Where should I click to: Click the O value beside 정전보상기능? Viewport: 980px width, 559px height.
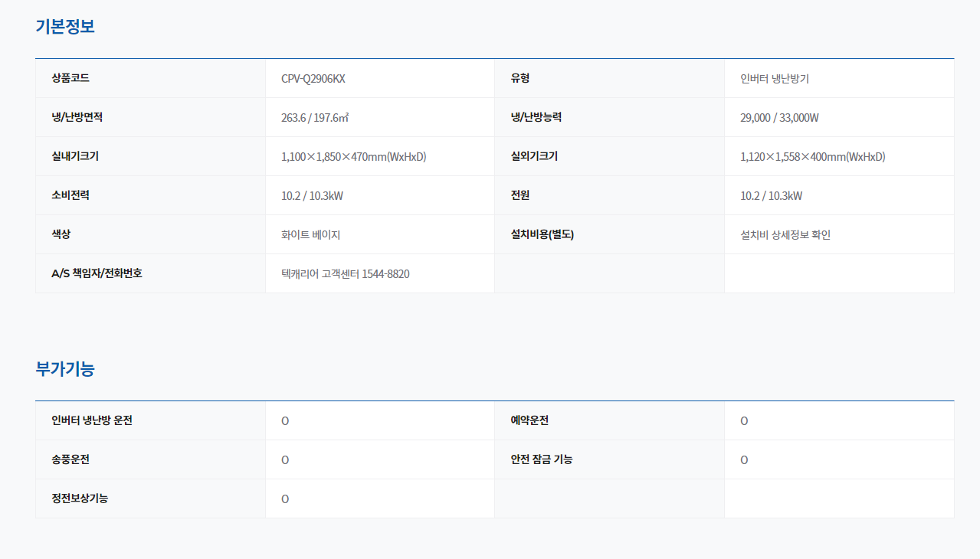click(x=285, y=499)
